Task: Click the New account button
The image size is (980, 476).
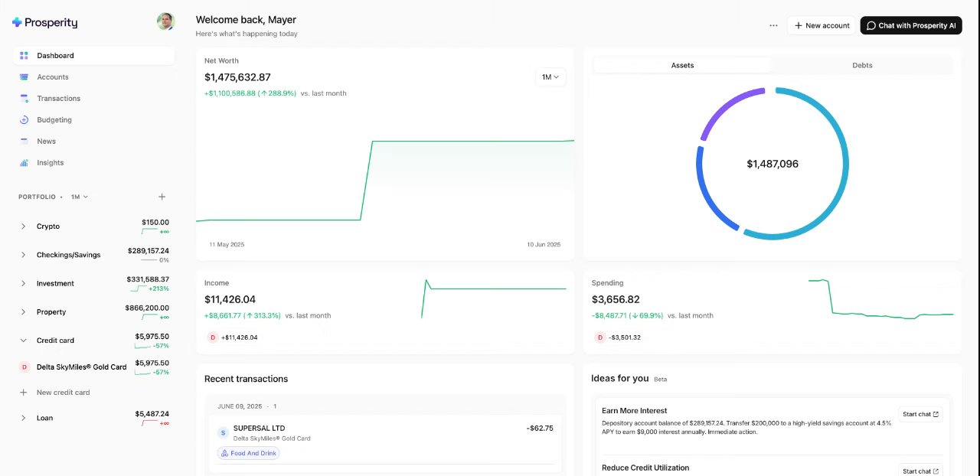Action: coord(822,25)
